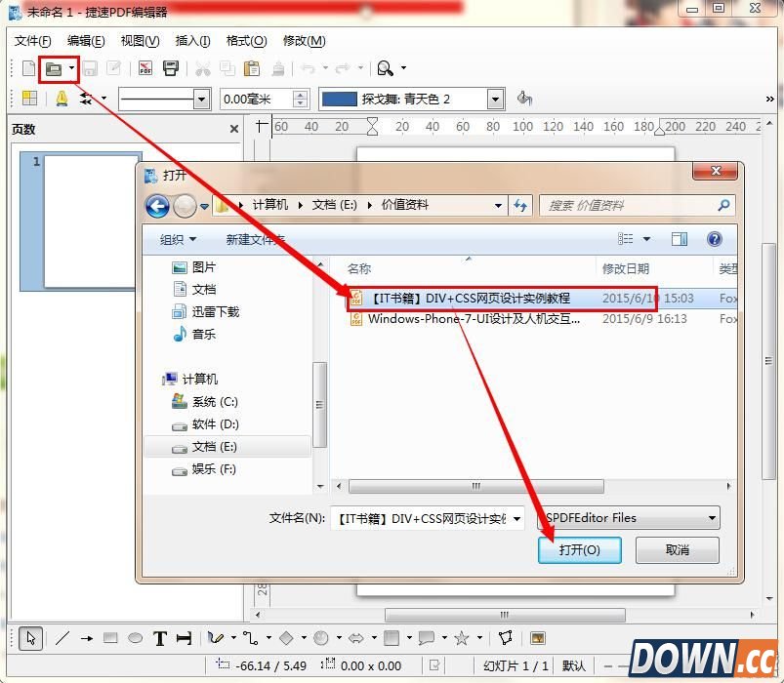Viewport: 784px width, 683px height.
Task: Select Windows-Phone-7-UI file in list
Action: click(x=473, y=319)
